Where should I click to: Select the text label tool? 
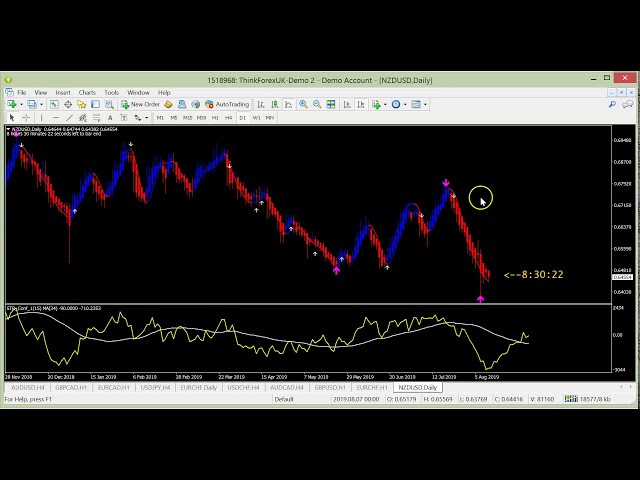pyautogui.click(x=110, y=118)
